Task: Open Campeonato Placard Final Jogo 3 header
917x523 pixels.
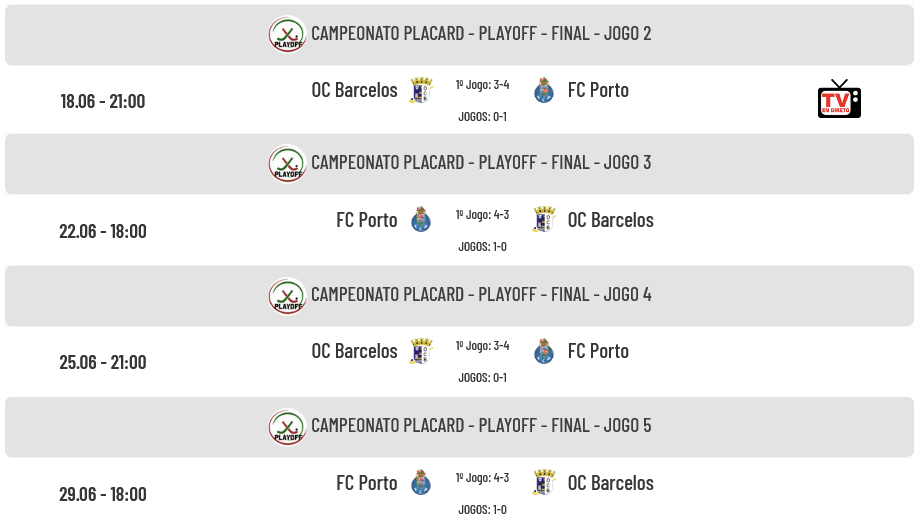Action: pos(459,164)
